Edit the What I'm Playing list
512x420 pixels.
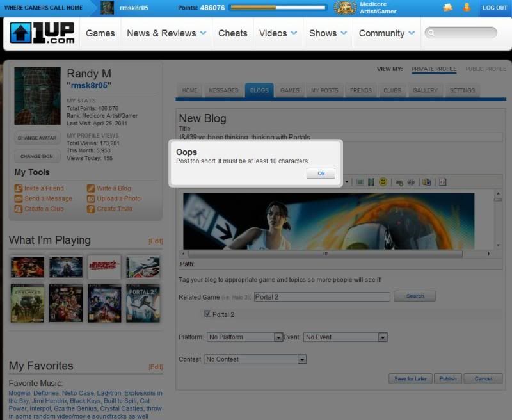(156, 241)
